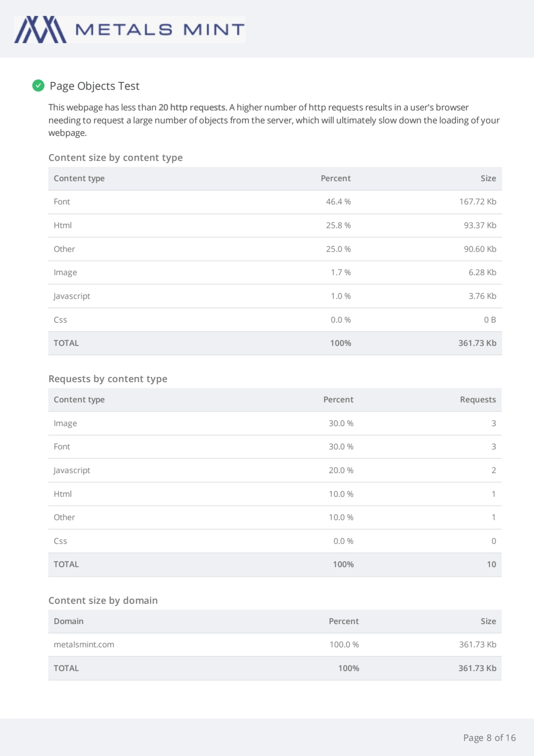Click the Other percent 25.0 % cell

coord(338,249)
